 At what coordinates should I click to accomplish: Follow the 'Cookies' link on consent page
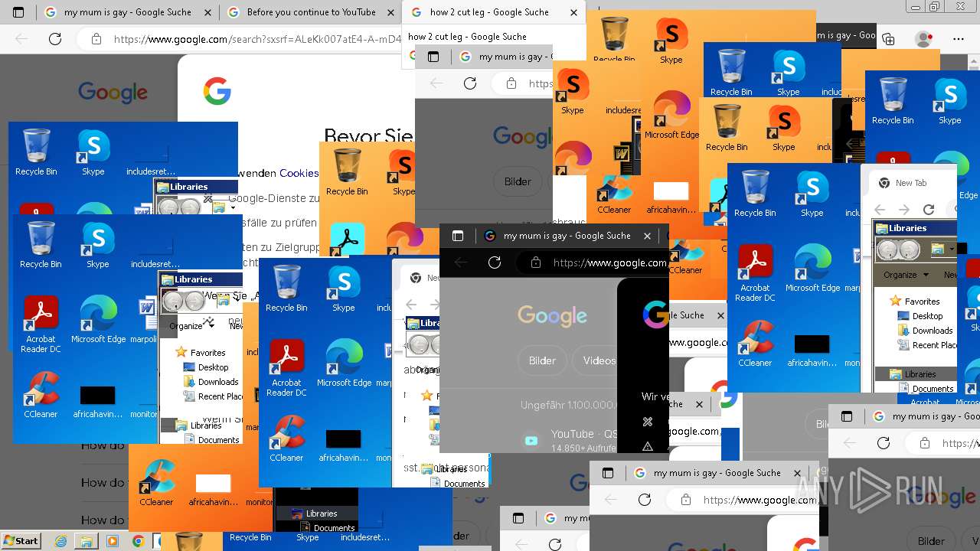[299, 173]
